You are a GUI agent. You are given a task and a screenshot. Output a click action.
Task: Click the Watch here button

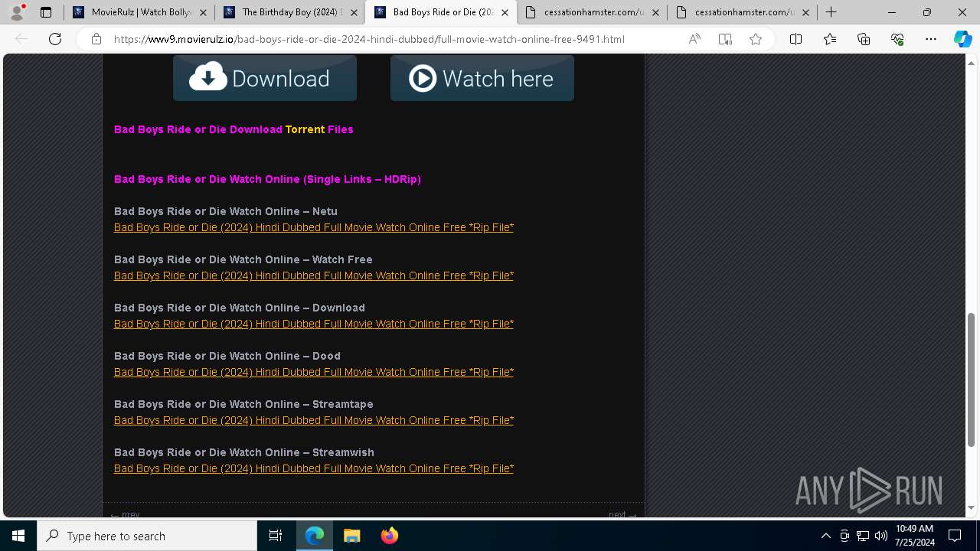coord(482,78)
